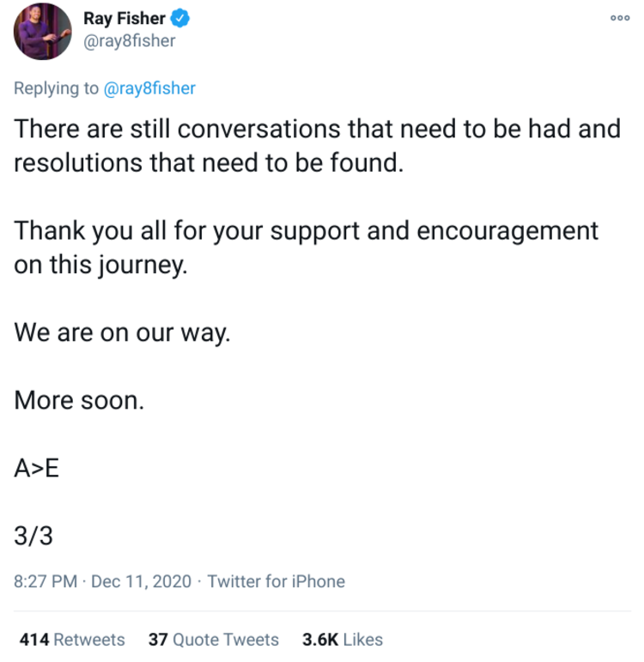This screenshot has width=644, height=662.
Task: Open the Ray Fisher display name link
Action: [125, 18]
